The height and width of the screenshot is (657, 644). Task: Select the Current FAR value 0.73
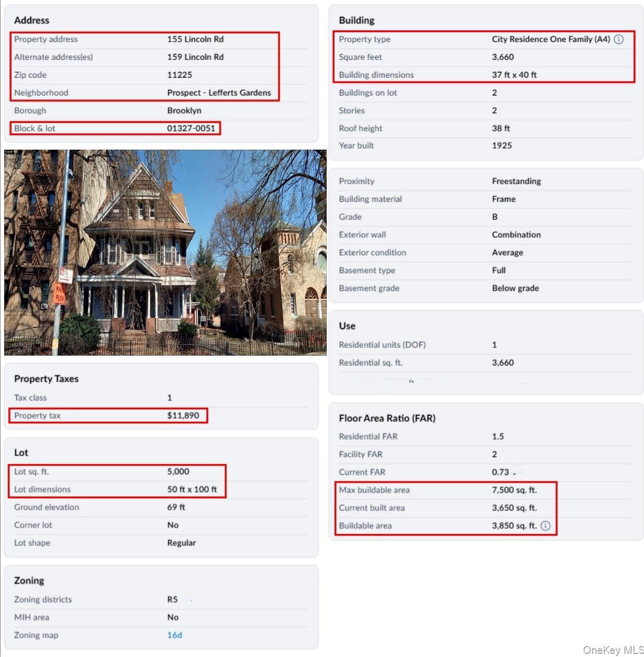click(x=500, y=472)
